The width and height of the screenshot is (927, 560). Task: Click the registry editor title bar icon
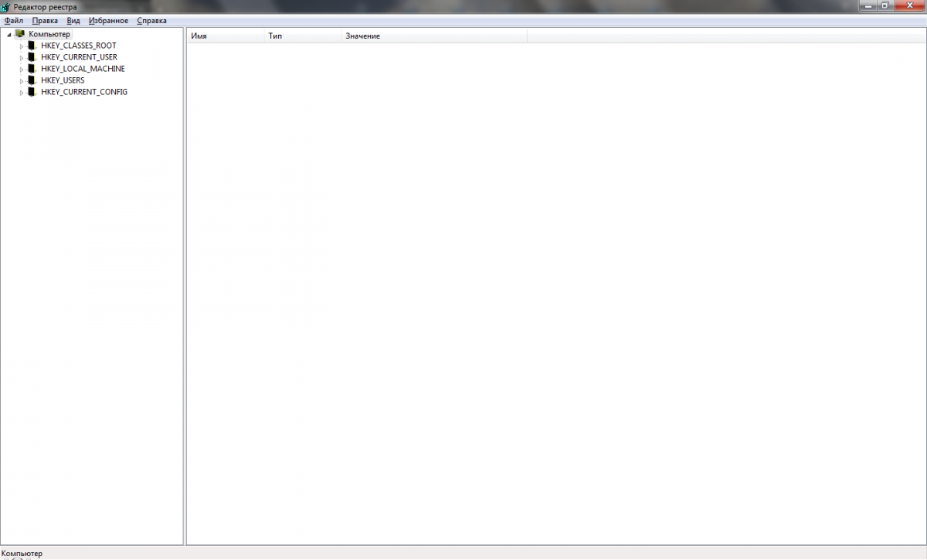[5, 7]
